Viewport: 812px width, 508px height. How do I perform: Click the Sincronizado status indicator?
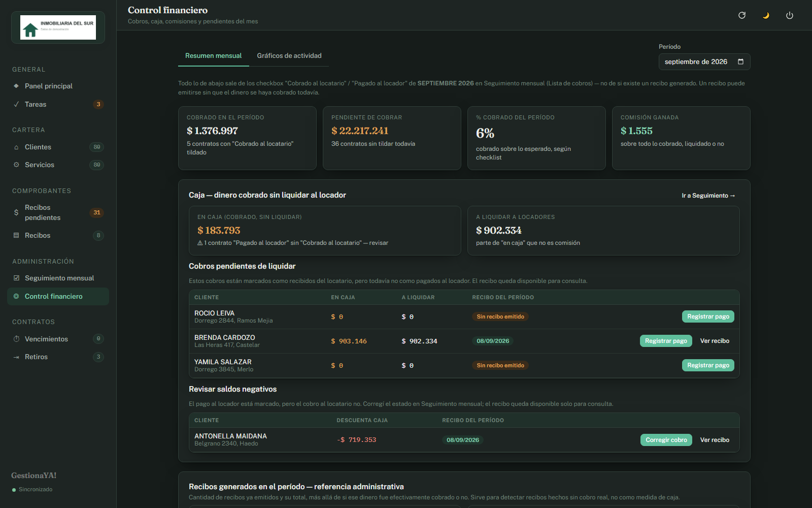(32, 490)
